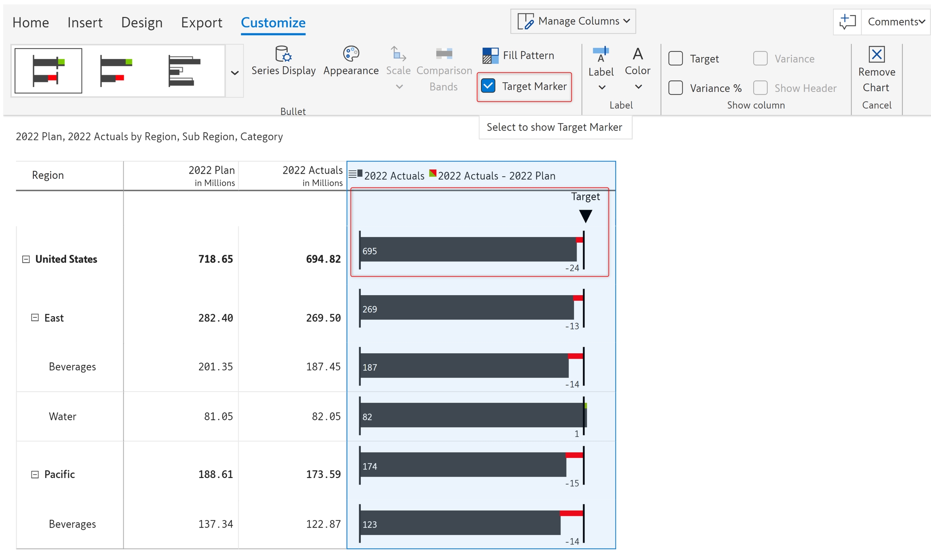This screenshot has height=560, width=931.
Task: Click the Fill Pattern icon
Action: 491,55
